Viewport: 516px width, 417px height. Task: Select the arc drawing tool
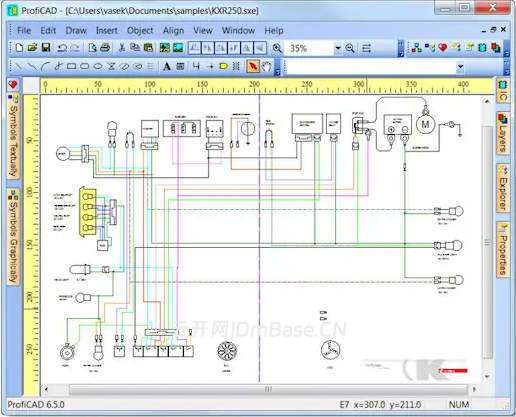coord(45,66)
